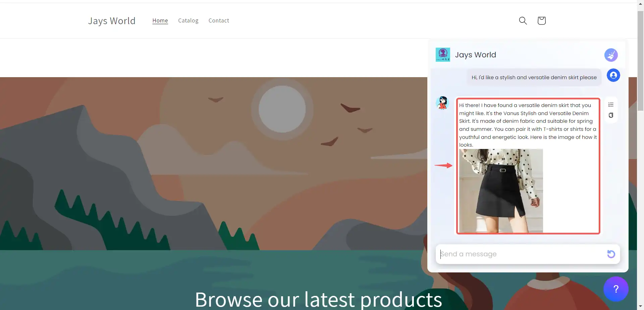Open the denim skirt product image
This screenshot has height=310, width=644.
tap(501, 191)
